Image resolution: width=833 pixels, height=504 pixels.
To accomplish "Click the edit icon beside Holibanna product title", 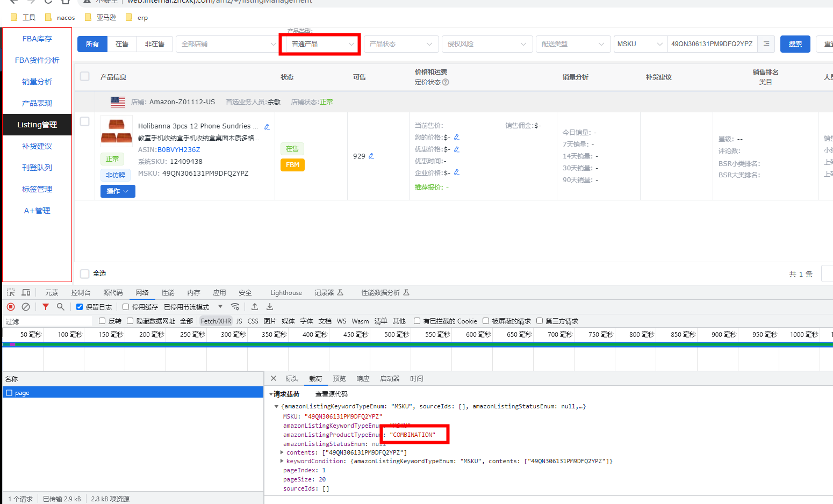I will pos(267,127).
